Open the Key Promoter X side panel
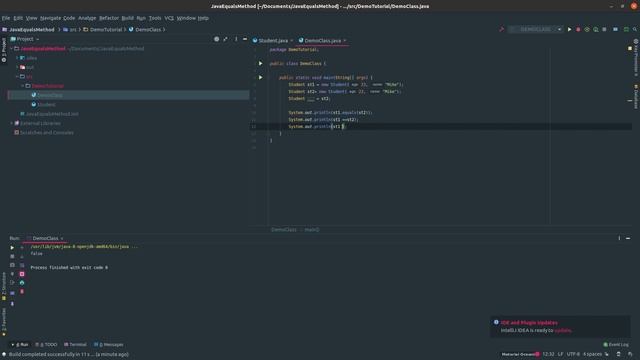Viewport: 640px width, 360px height. coord(636,58)
